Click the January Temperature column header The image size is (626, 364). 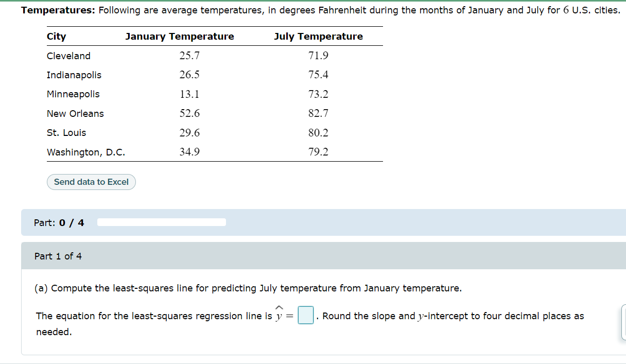tap(179, 36)
